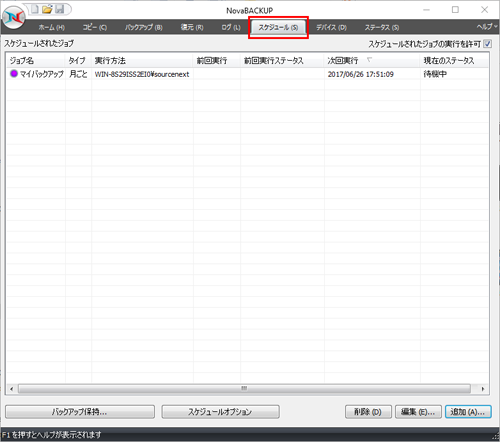Click the 編集 (E)... button
Viewport: 500px width, 442px height.
(x=418, y=412)
